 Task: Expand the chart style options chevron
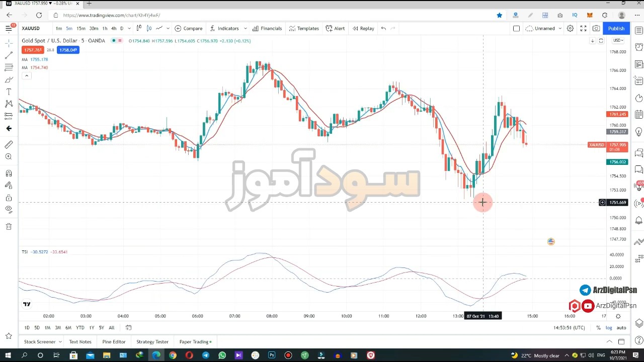coord(168,29)
